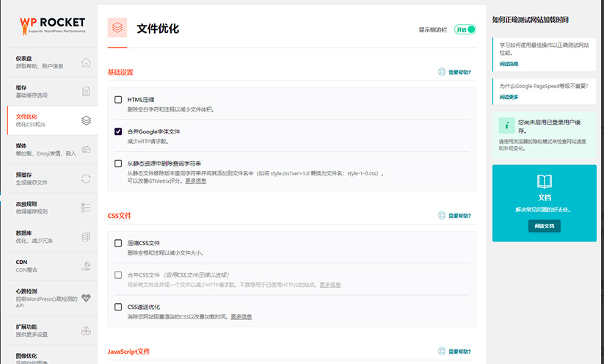Enable the CSS递送优化 checkbox
The width and height of the screenshot is (604, 364).
(118, 307)
